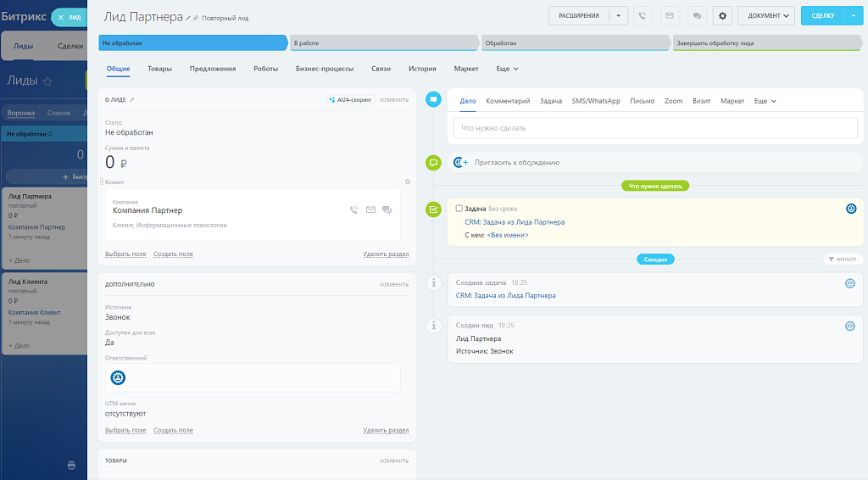Open the arrow next to СДЕЛКУ button
The width and height of the screenshot is (868, 480).
point(852,15)
